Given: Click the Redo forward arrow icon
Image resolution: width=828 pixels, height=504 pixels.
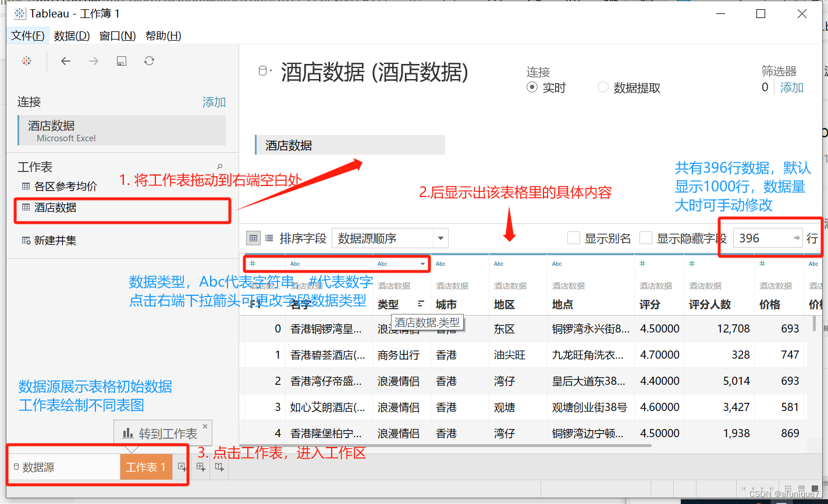Looking at the screenshot, I should click(x=93, y=60).
